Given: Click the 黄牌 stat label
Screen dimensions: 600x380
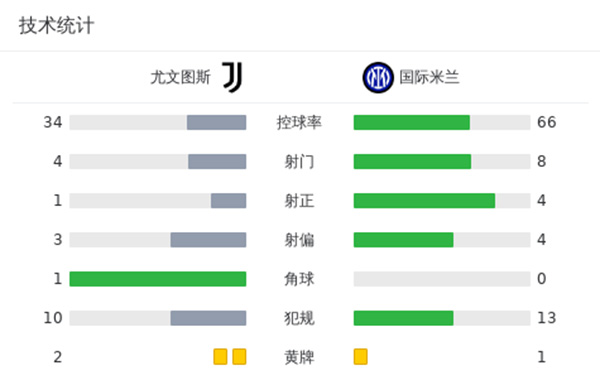Looking at the screenshot, I should [299, 357].
